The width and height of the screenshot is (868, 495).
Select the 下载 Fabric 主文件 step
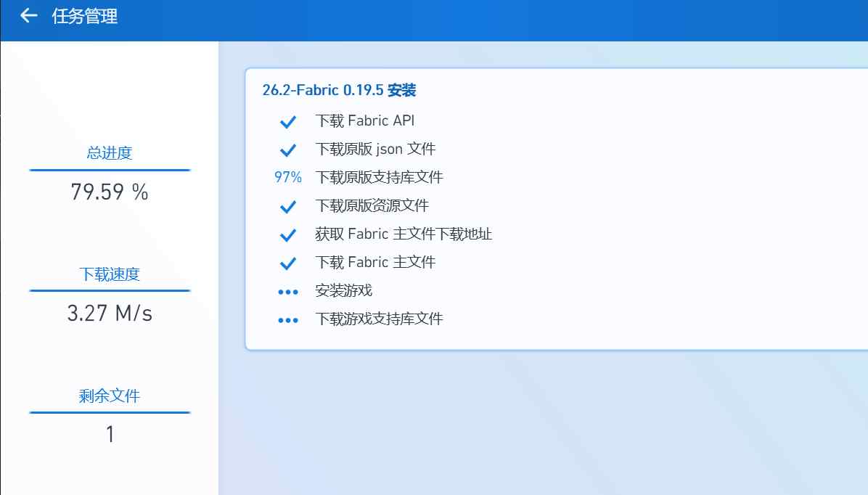click(x=375, y=262)
